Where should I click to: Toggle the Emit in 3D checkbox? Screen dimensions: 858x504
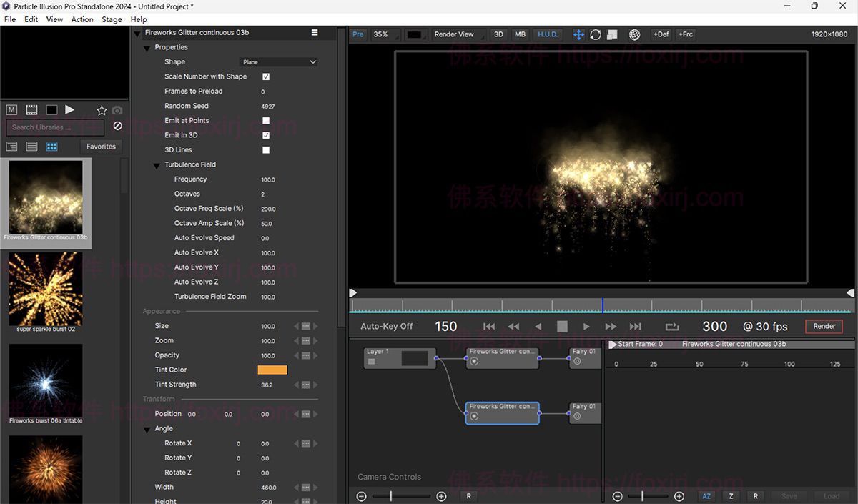pos(265,135)
